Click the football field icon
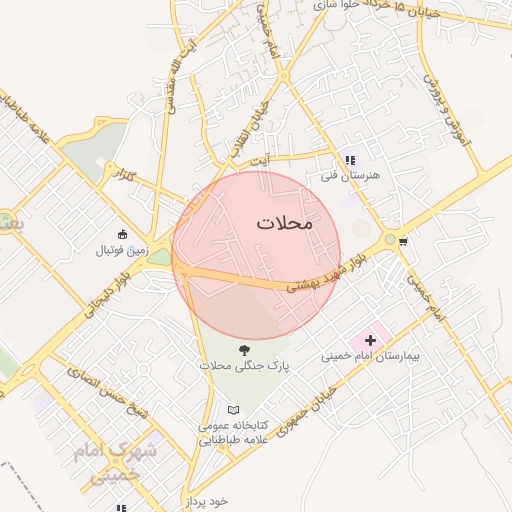 [123, 235]
